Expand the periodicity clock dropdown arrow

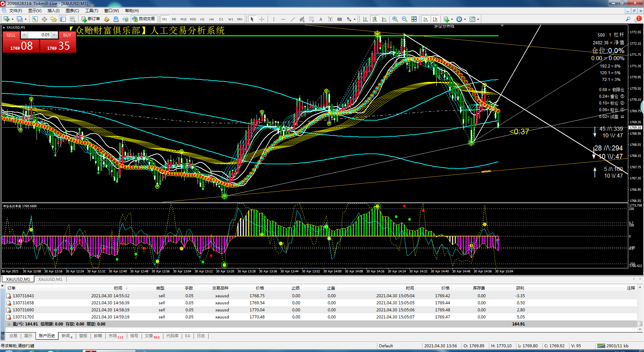pyautogui.click(x=465, y=19)
